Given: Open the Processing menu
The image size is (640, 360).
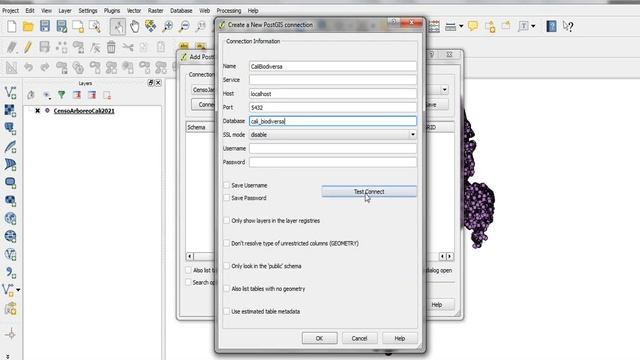Looking at the screenshot, I should [x=229, y=11].
